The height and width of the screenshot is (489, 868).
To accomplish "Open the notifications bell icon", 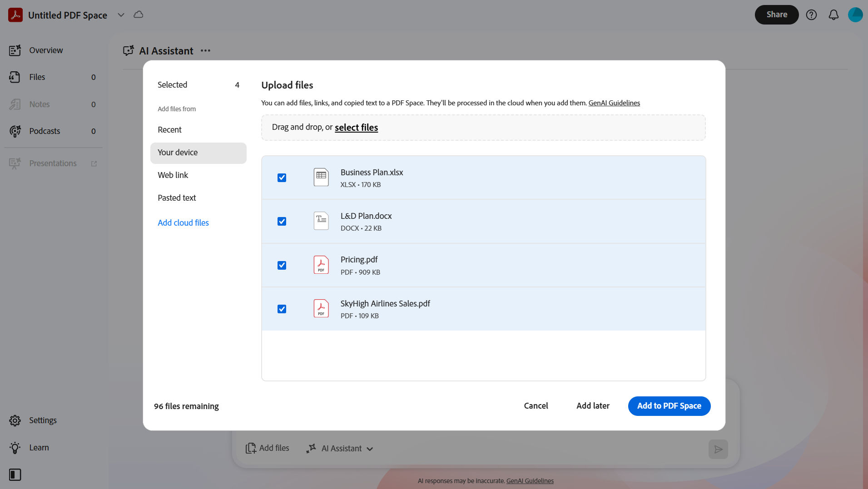I will (833, 15).
